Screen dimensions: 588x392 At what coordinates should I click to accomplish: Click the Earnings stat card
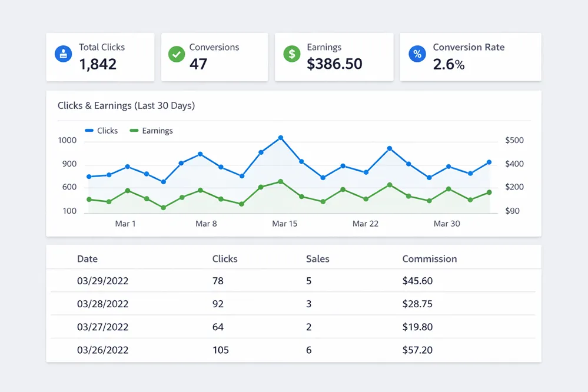coord(334,57)
